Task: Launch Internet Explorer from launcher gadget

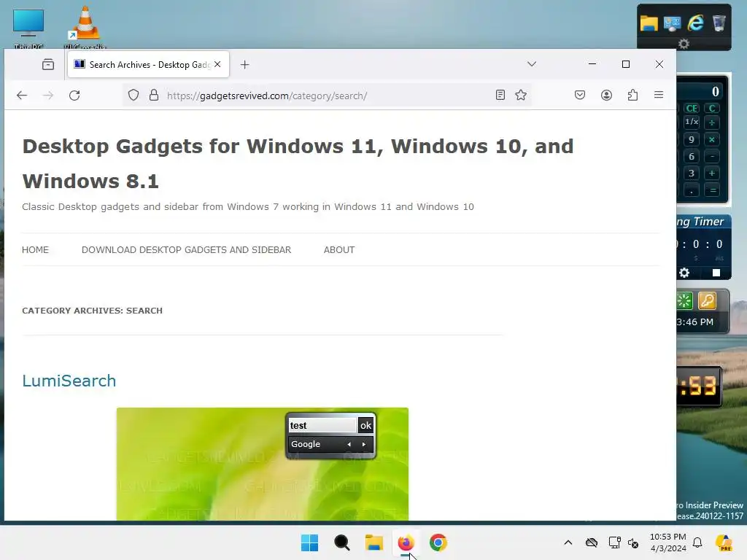Action: point(695,23)
